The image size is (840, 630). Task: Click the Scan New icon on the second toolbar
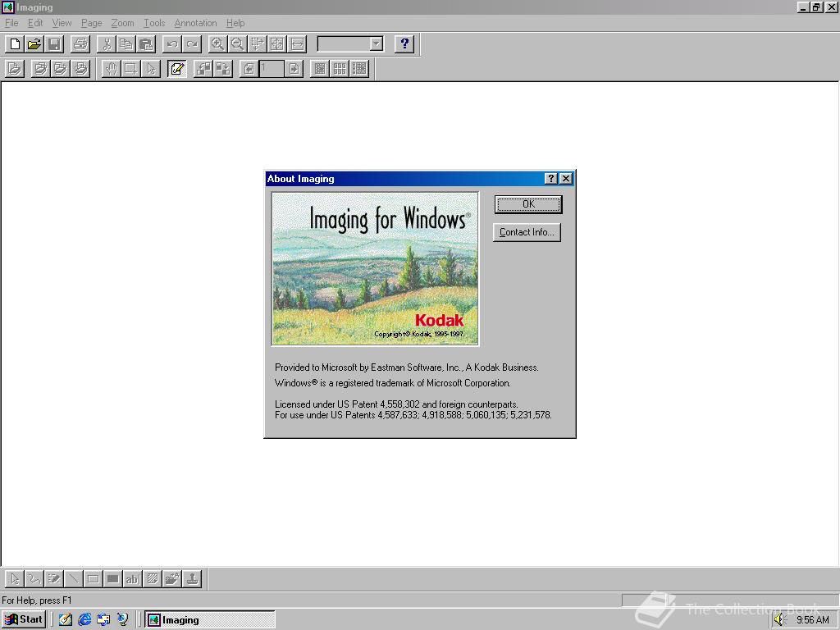click(x=15, y=69)
